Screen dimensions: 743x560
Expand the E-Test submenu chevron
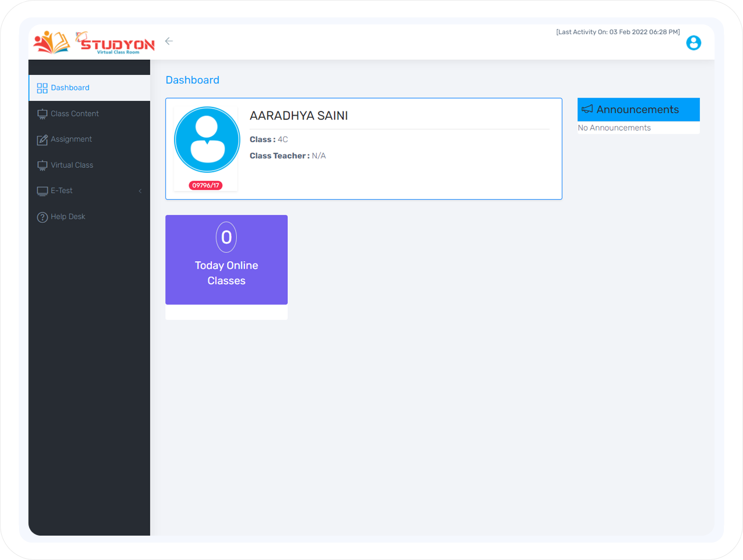pyautogui.click(x=140, y=191)
